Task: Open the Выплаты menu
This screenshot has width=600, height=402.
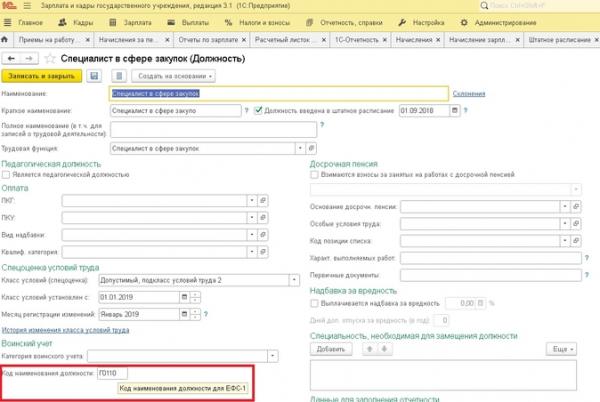Action: (x=189, y=23)
